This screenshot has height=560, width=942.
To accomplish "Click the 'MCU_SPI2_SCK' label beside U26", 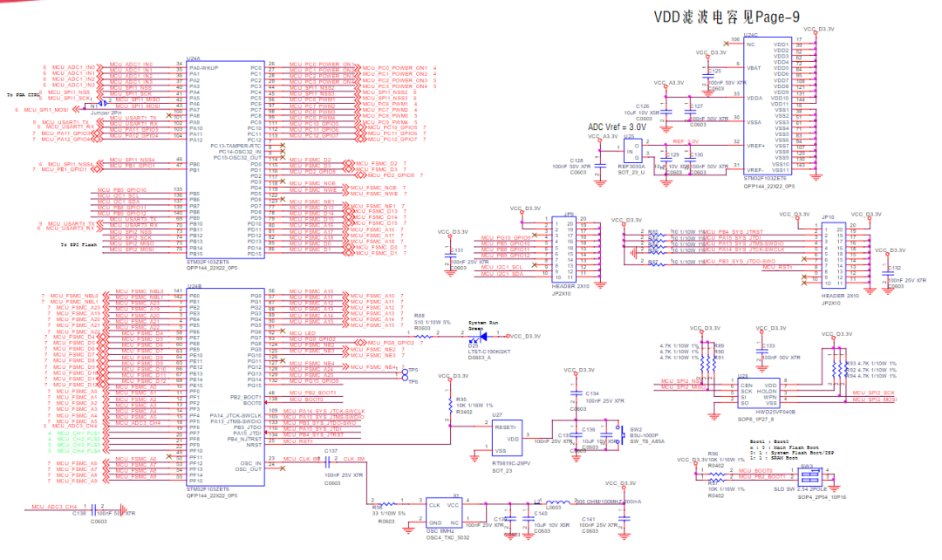I will [874, 393].
